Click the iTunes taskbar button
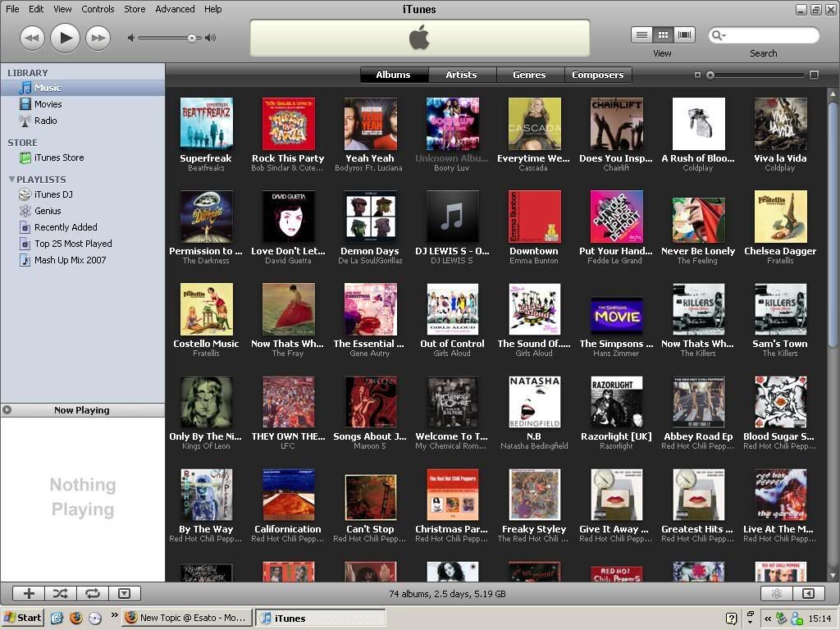The height and width of the screenshot is (630, 840). [x=321, y=618]
